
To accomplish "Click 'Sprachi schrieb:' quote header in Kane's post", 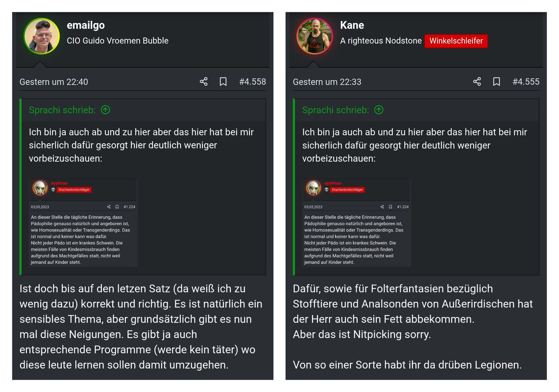I will (x=336, y=110).
